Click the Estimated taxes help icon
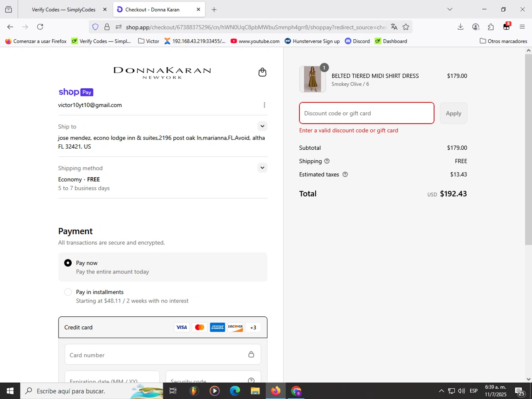532x399 pixels. pos(345,174)
